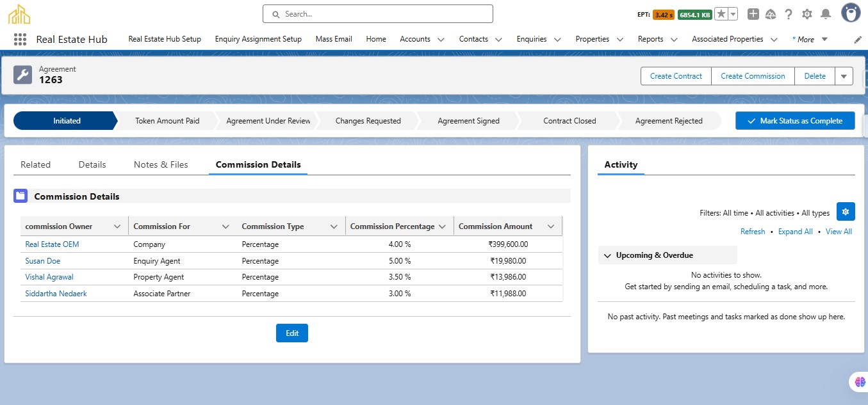Collapse the Upcoming & Overdue section

point(607,255)
